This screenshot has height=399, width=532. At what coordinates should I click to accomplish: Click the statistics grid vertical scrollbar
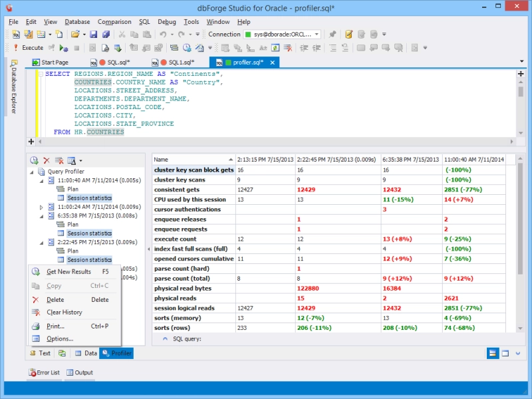[520, 243]
